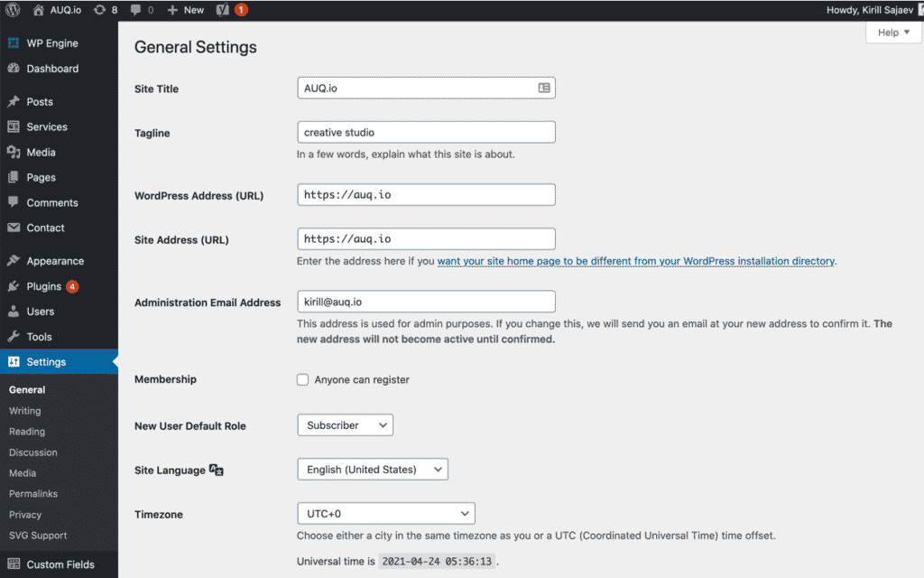Open the Permalinks settings submenu
Image resolution: width=924 pixels, height=578 pixels.
(33, 494)
